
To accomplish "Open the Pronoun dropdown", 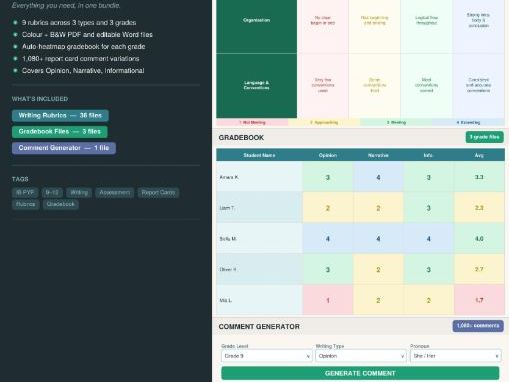I will pyautogui.click(x=456, y=356).
